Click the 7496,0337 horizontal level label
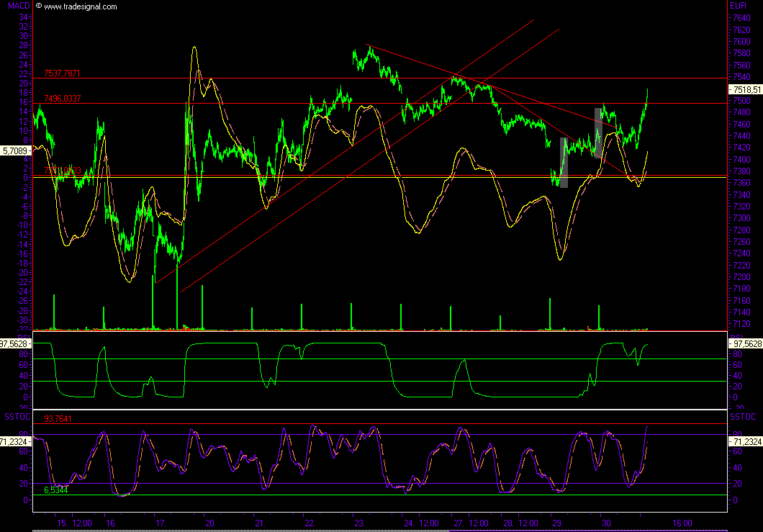 [62, 99]
